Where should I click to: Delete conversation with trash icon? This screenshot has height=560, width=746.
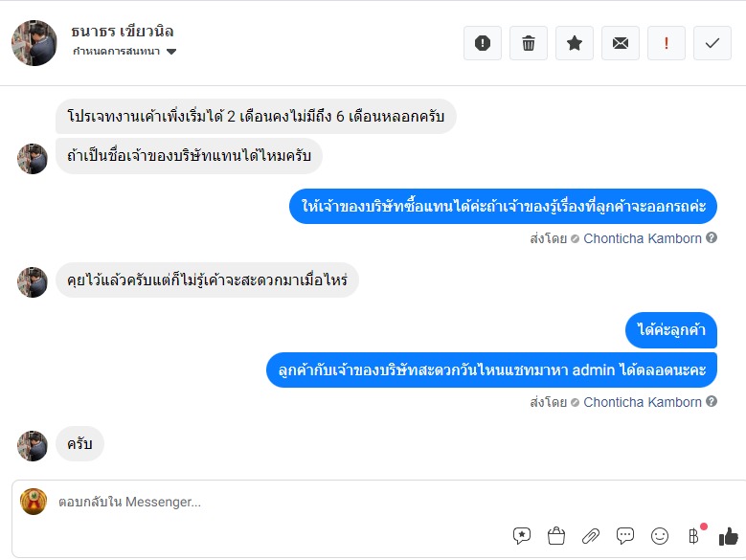pyautogui.click(x=529, y=43)
